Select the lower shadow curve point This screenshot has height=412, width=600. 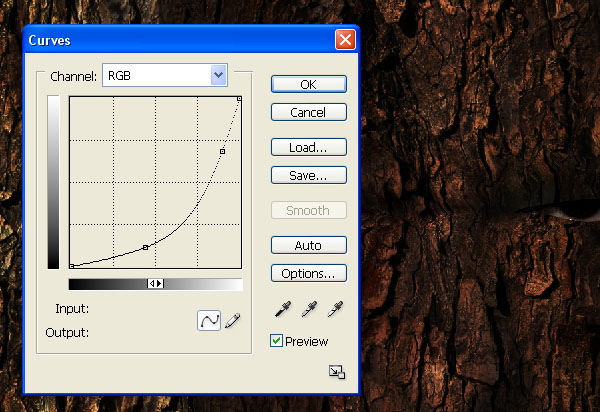(x=146, y=246)
